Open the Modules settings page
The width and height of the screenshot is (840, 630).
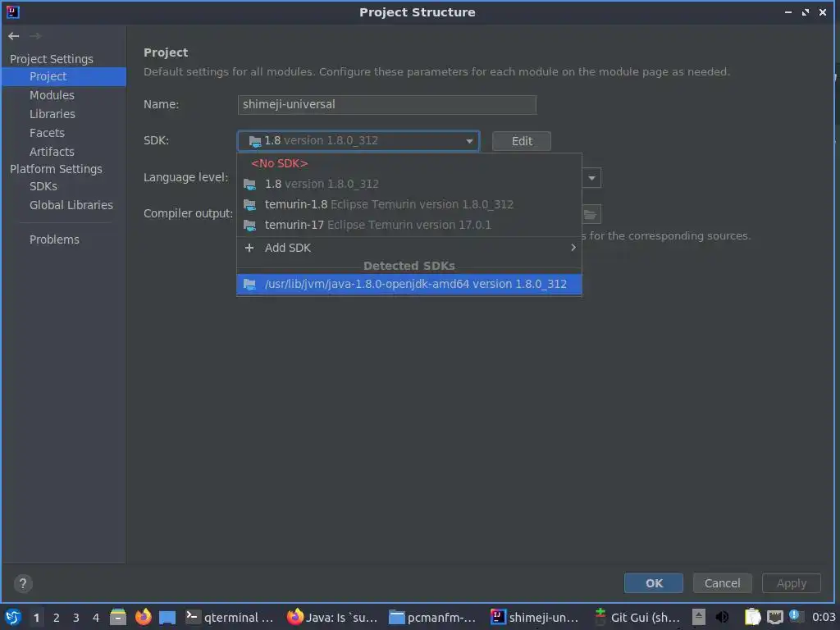[x=64, y=95]
